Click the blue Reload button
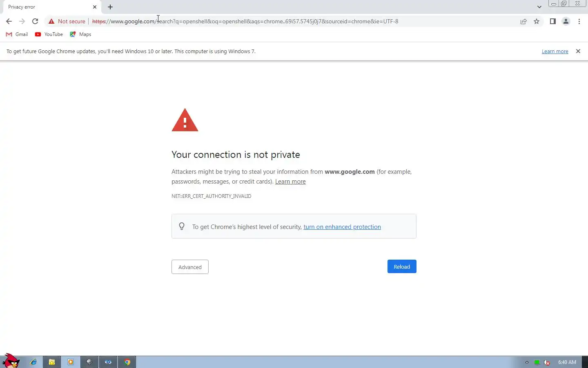Screen dimensions: 588x368 coord(402,267)
